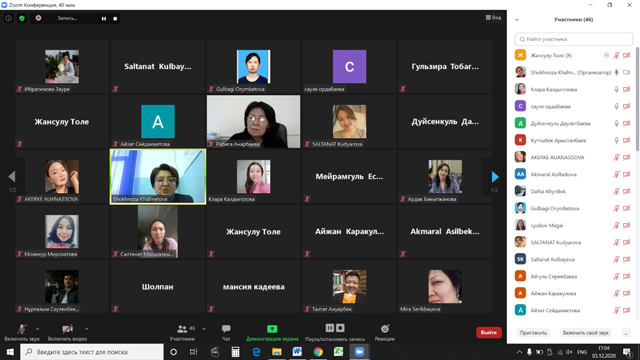
Task: Click the green encryption shield icon
Action: (22, 18)
